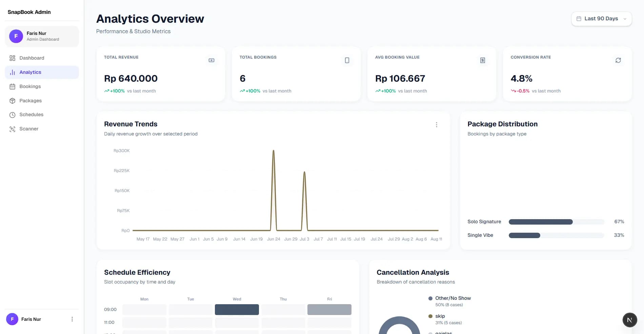The width and height of the screenshot is (644, 334).
Task: Click the Total Bookings value 6
Action: coord(243,79)
